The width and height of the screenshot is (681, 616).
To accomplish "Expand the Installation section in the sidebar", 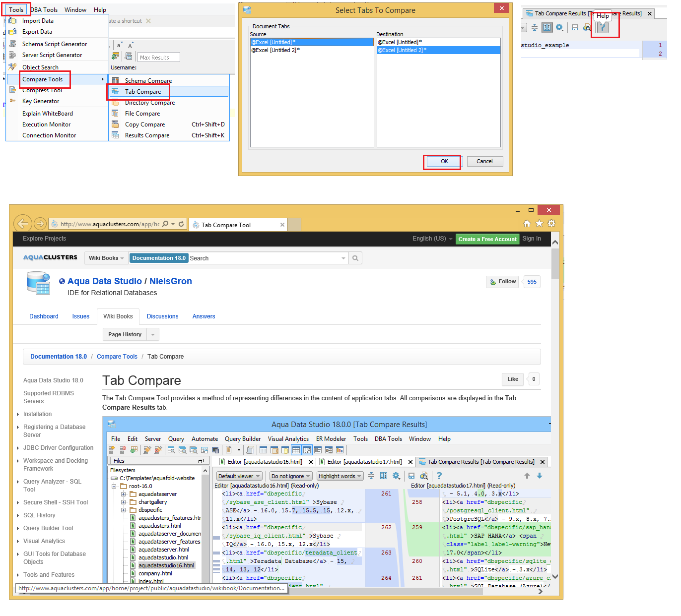I will point(18,414).
